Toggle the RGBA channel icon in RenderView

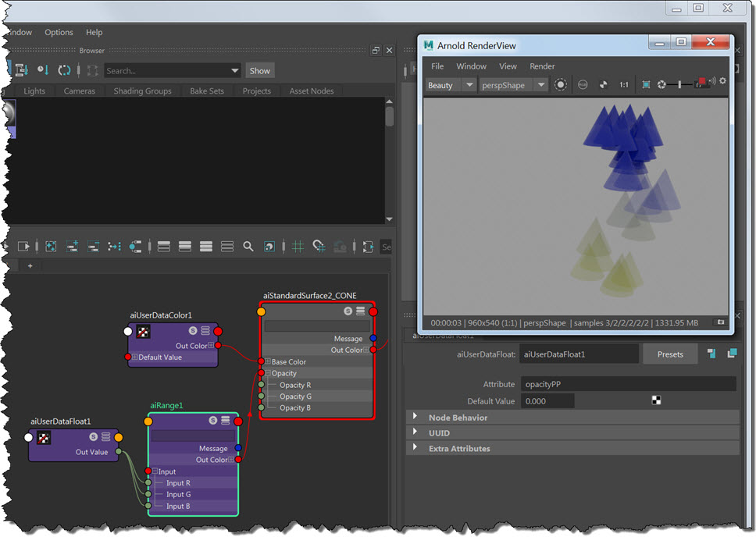point(582,85)
